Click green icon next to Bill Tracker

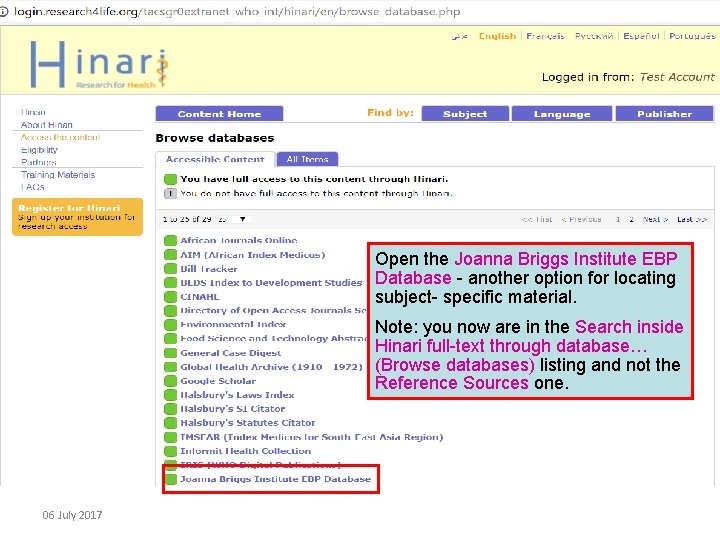pyautogui.click(x=170, y=269)
